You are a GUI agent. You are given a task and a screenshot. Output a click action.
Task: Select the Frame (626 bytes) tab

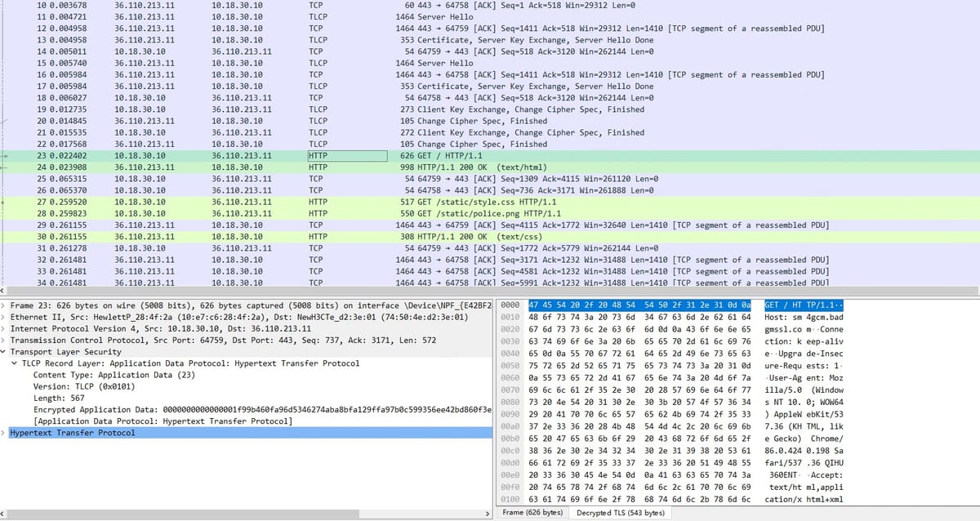click(x=532, y=513)
